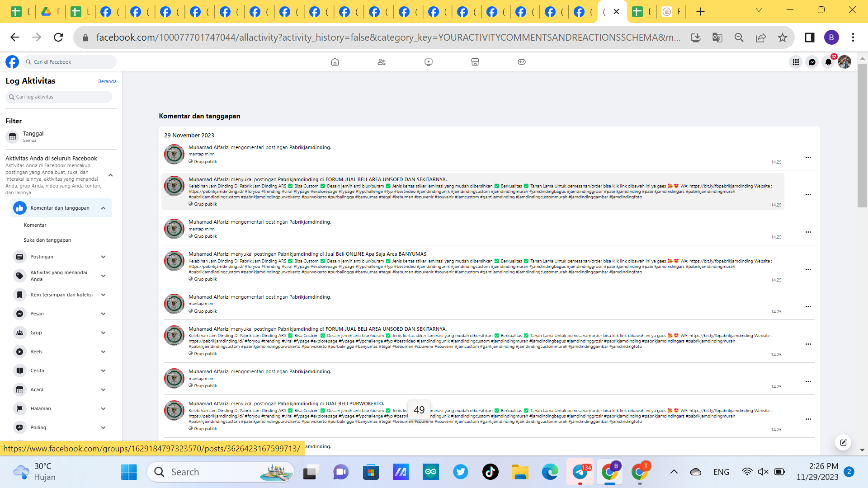Viewport: 868px width, 488px height.
Task: Open Facebook Home icon in top navigation
Action: coord(335,62)
